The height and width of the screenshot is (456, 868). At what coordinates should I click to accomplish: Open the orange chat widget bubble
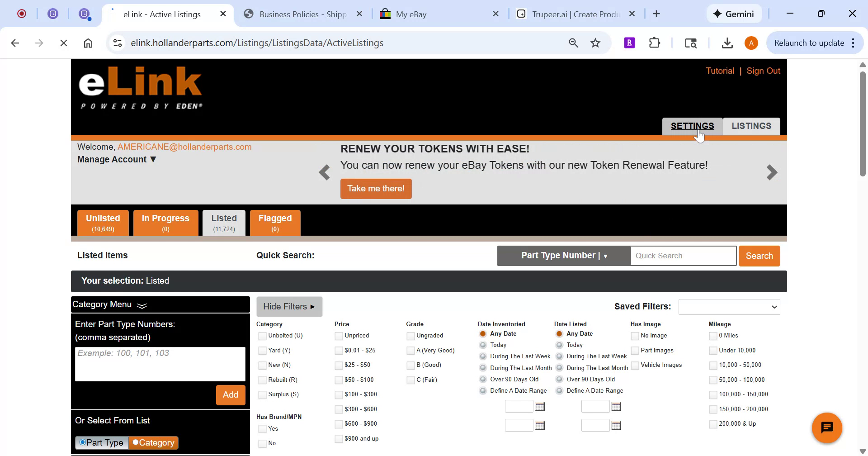827,427
